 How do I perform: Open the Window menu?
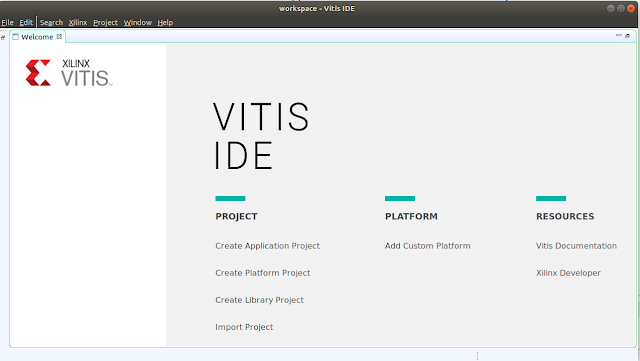pyautogui.click(x=138, y=22)
